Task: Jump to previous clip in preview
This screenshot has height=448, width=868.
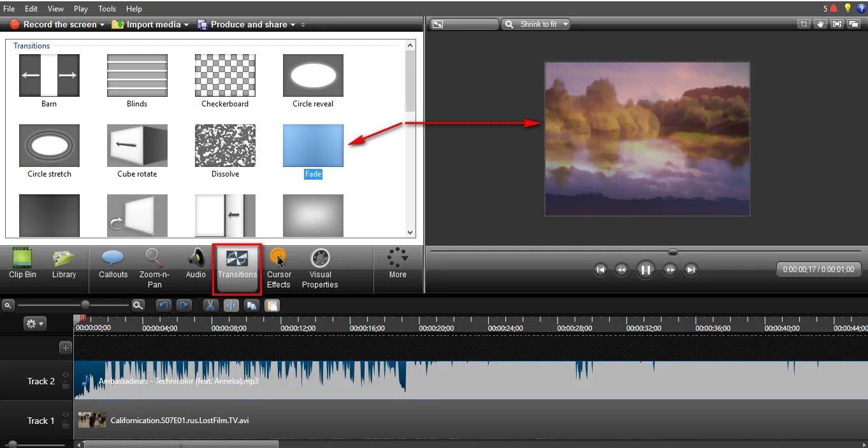Action: tap(600, 270)
